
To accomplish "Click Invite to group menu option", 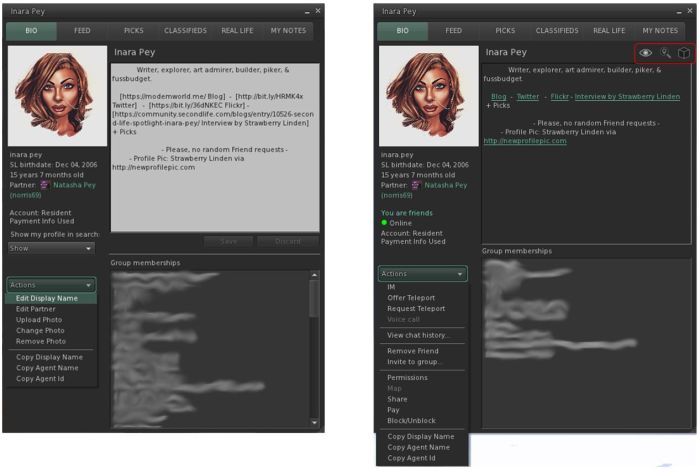I will click(x=415, y=362).
